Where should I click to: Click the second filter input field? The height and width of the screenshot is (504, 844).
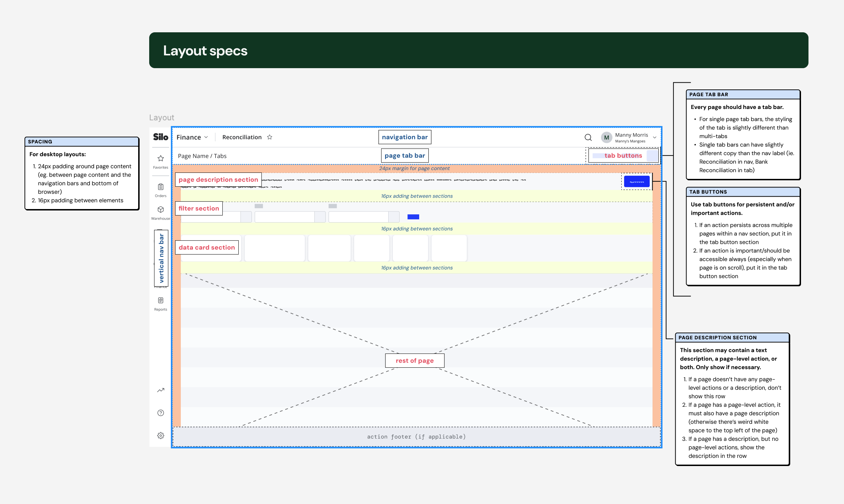coord(285,217)
